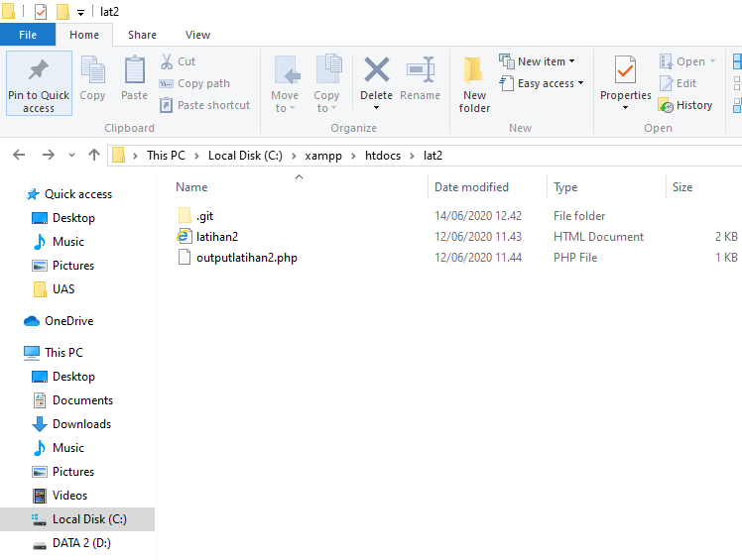Click date 14/06/2020 12.42 cell
Image resolution: width=742 pixels, height=560 pixels.
pos(478,216)
